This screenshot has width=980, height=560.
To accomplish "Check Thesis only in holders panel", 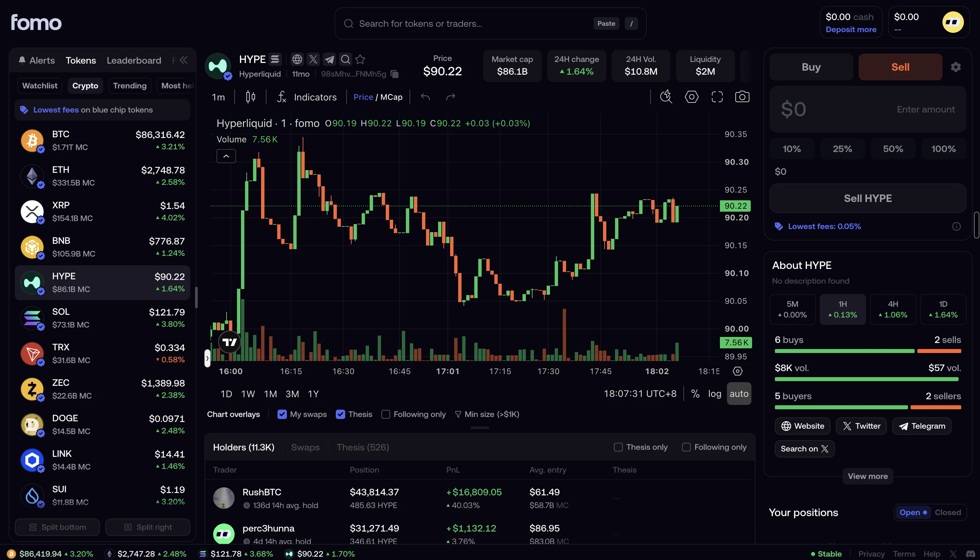I will [618, 447].
